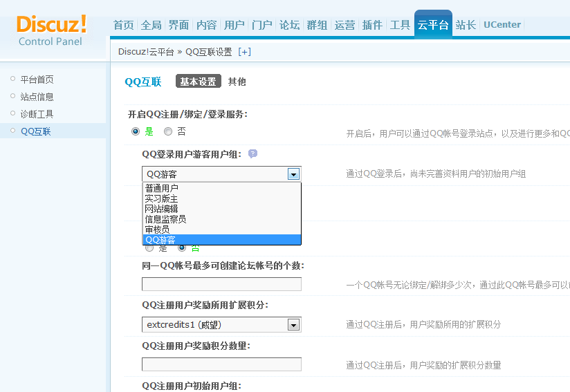Open the 用户 top menu

tap(234, 25)
